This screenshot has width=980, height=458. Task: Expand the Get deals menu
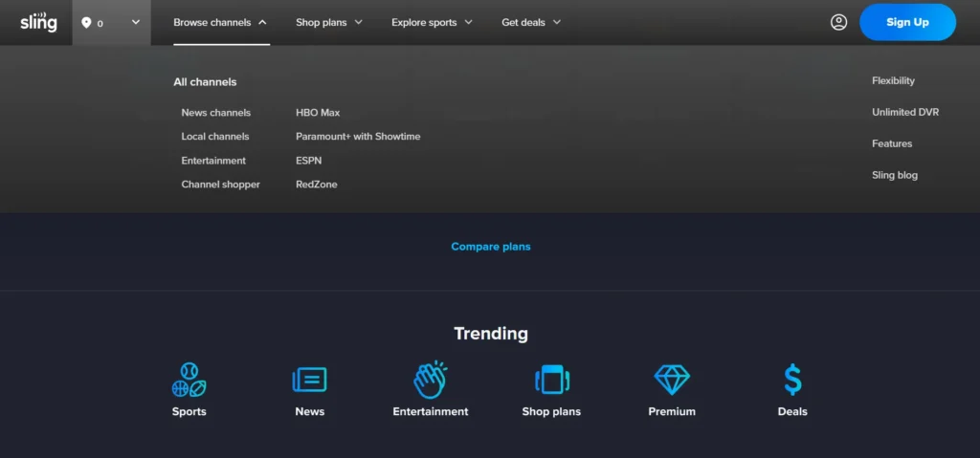point(531,22)
